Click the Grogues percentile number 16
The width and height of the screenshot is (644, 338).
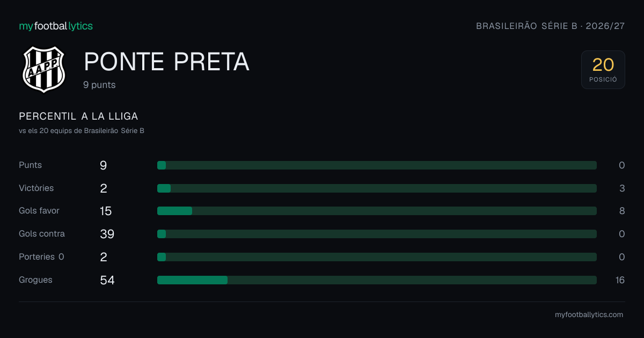click(x=620, y=280)
